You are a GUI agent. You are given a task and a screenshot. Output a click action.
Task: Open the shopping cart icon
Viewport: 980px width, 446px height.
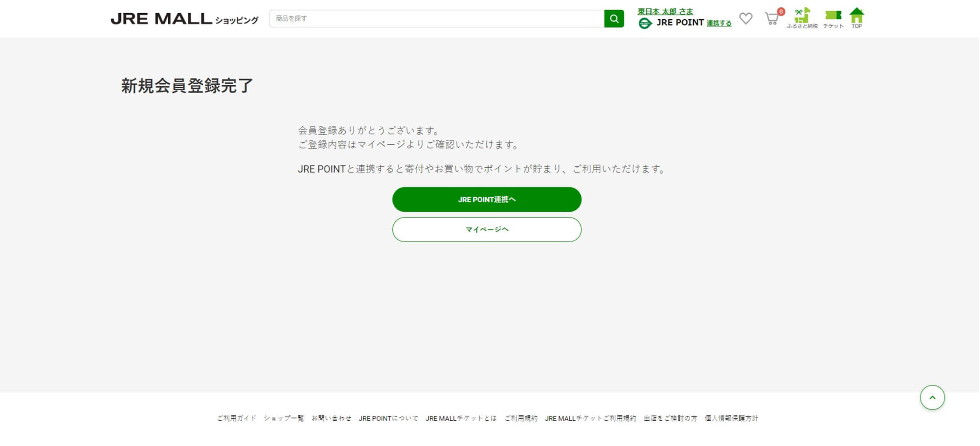click(772, 19)
